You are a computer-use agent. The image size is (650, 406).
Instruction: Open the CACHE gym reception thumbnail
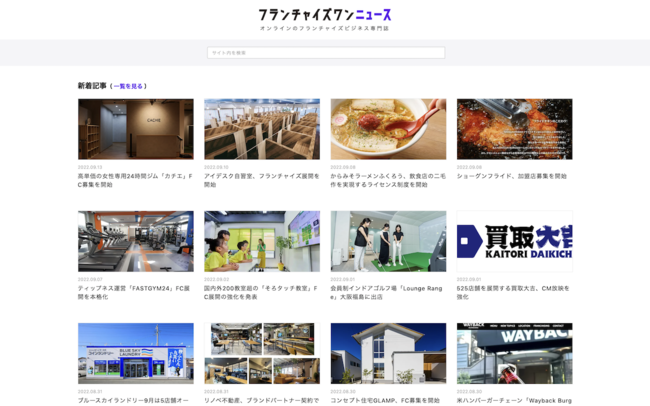136,129
